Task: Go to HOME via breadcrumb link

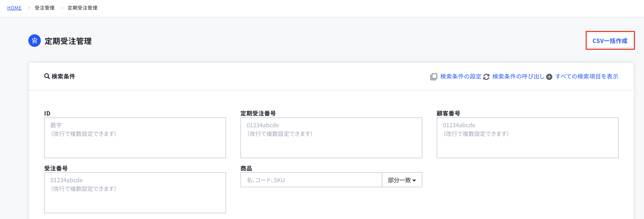Action: click(x=14, y=8)
